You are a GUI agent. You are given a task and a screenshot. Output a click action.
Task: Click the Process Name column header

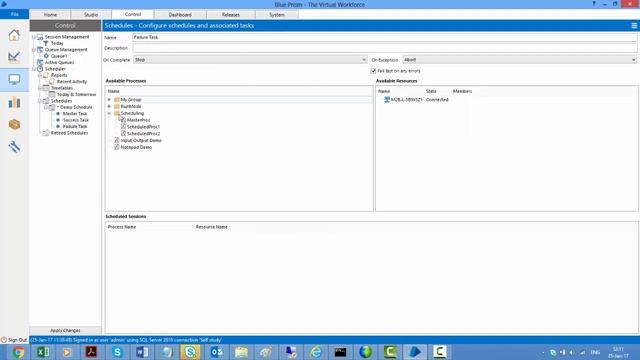pyautogui.click(x=122, y=227)
